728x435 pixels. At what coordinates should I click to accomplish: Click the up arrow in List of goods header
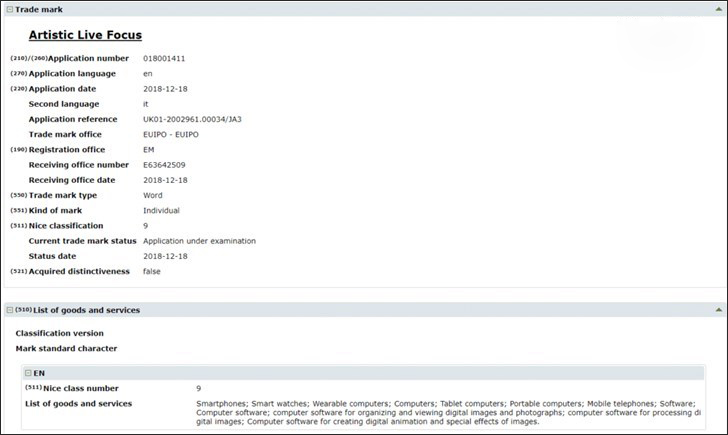coord(718,310)
